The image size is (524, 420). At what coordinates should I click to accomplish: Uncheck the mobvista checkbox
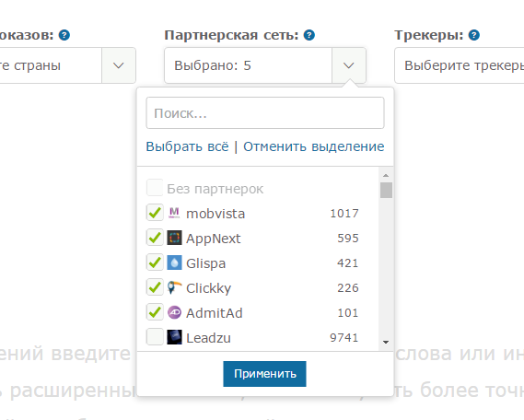(155, 213)
